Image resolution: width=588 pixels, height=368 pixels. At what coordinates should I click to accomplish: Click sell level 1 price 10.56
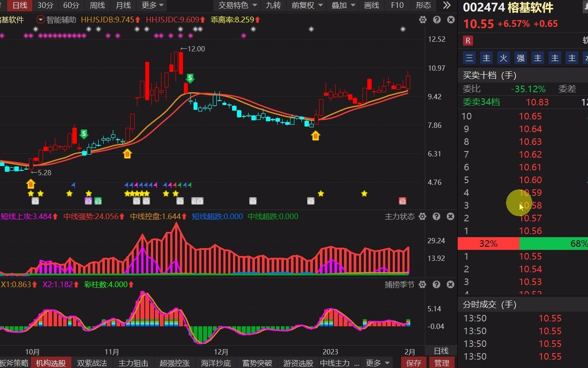coord(530,231)
